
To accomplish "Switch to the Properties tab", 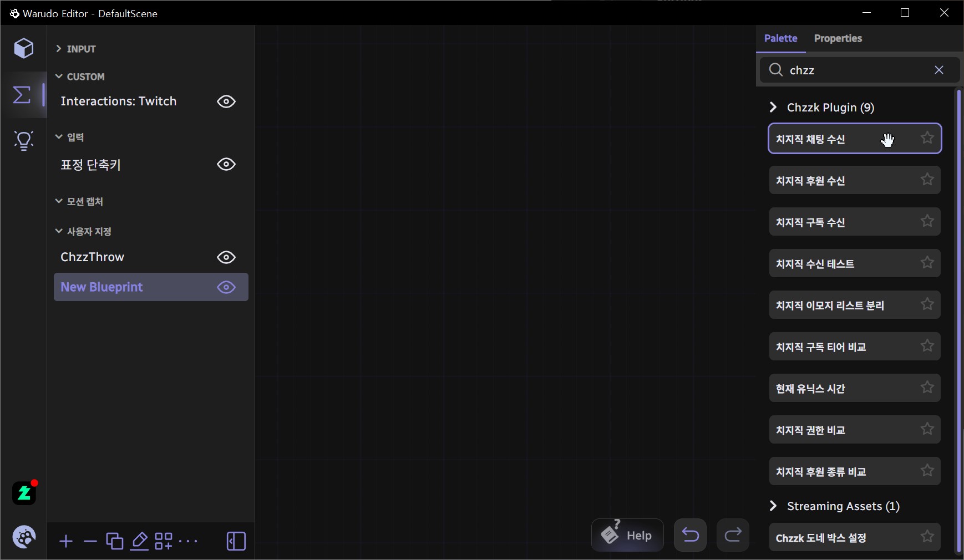I will coord(838,38).
